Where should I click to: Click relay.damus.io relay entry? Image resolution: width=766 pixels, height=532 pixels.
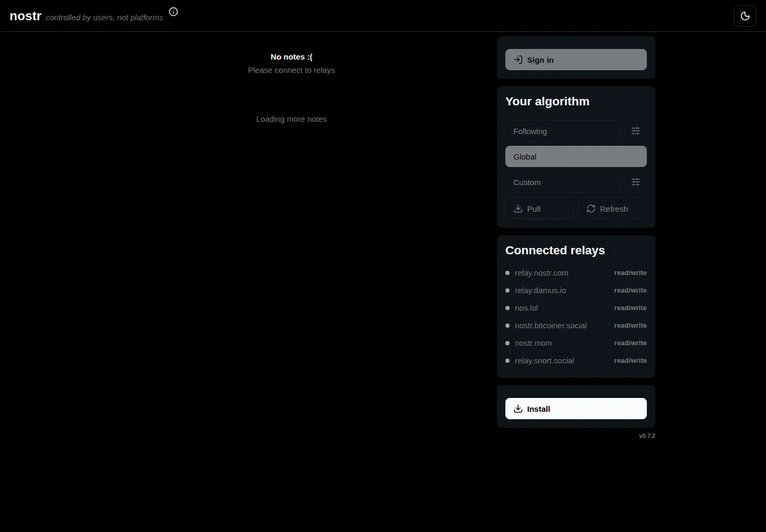(x=576, y=290)
